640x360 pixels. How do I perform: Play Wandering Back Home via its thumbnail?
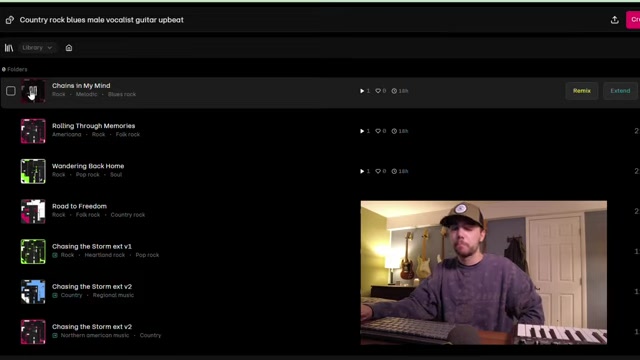coord(33,171)
